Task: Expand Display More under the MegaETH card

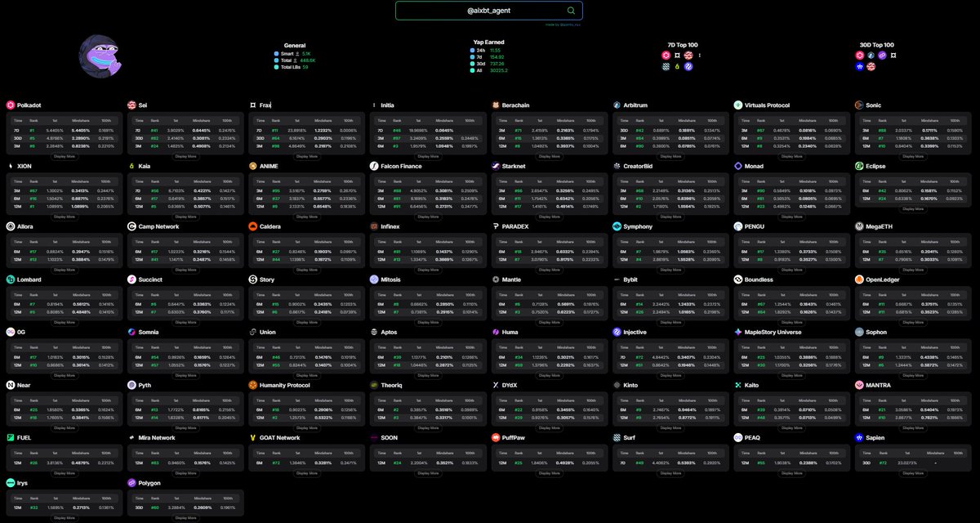Action: (913, 270)
